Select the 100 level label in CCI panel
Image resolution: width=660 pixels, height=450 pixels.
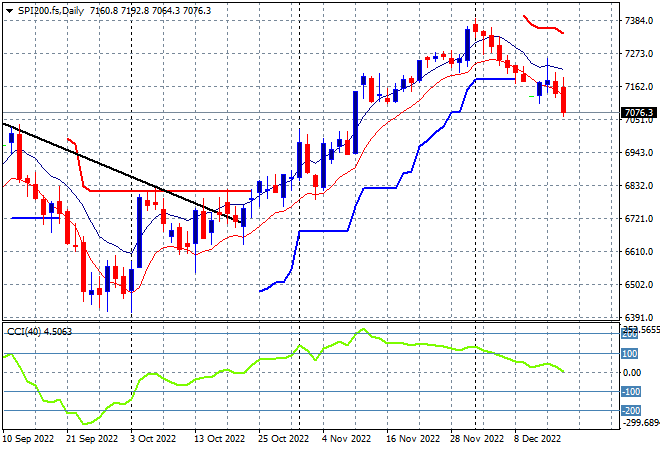coord(630,354)
